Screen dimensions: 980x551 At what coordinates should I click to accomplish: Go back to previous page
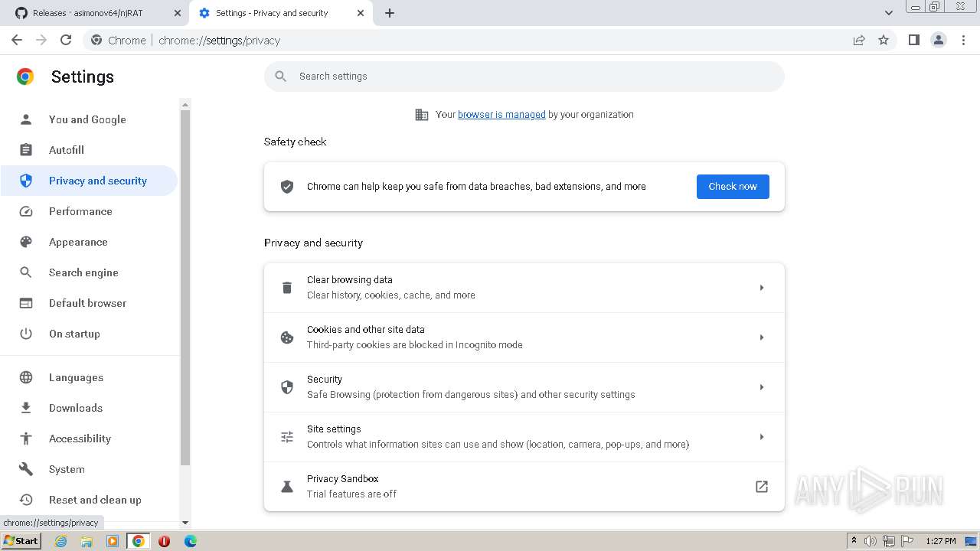(17, 40)
